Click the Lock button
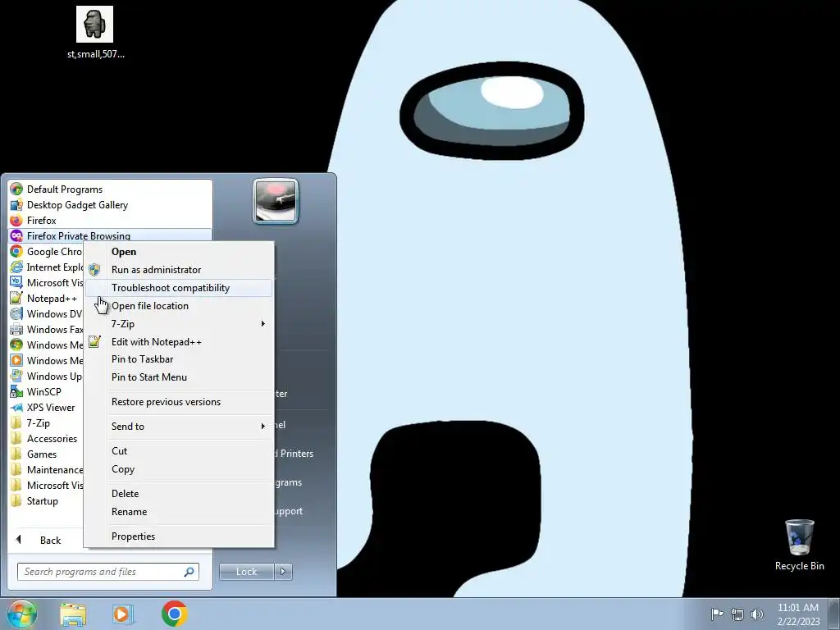Viewport: 840px width, 630px height. pyautogui.click(x=246, y=572)
